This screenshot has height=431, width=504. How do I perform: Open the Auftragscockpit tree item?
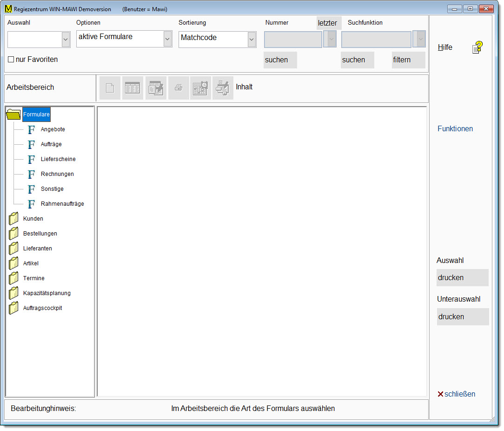tap(42, 308)
